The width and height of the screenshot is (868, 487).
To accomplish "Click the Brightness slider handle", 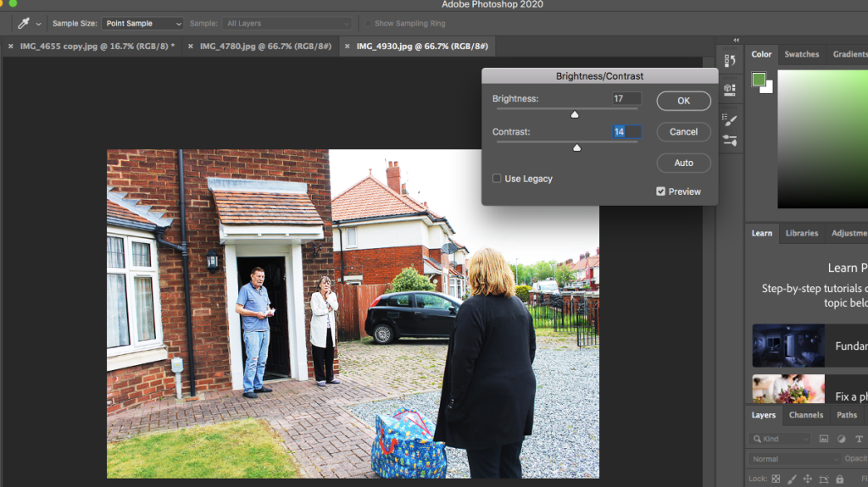I will pos(575,113).
